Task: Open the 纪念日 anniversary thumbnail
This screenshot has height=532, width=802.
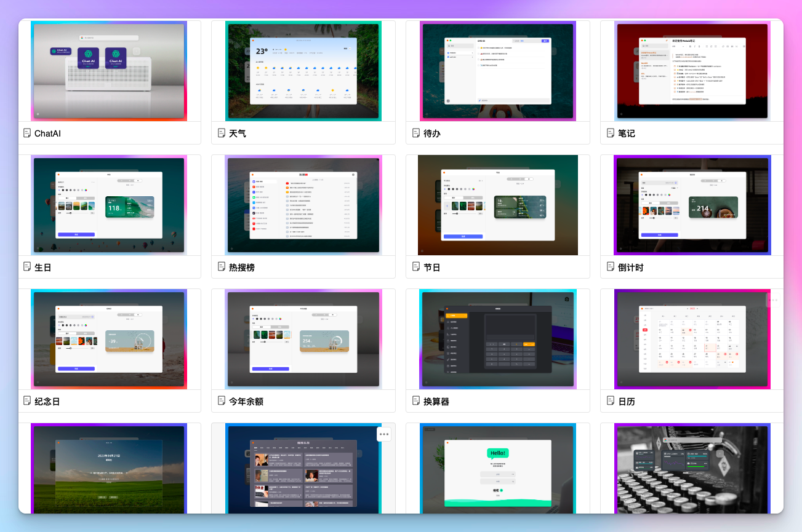Action: (x=109, y=339)
